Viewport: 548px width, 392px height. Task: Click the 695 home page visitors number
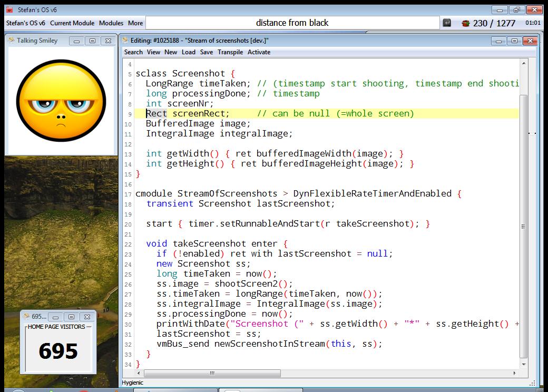pos(58,351)
